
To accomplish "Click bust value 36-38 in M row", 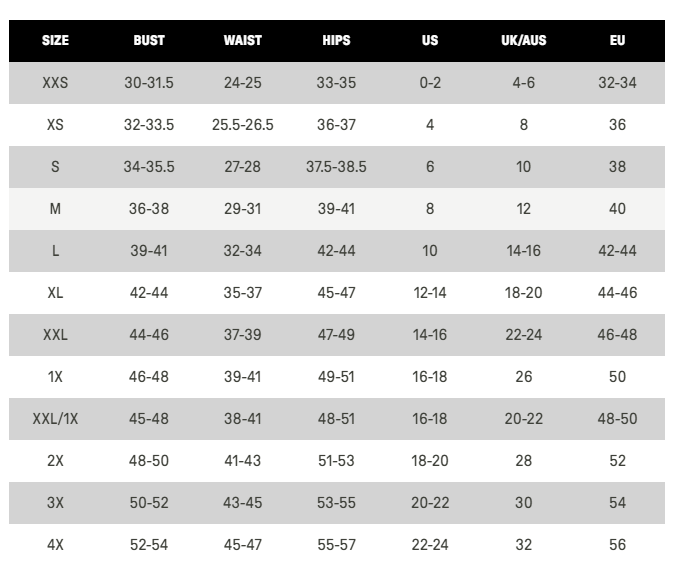I will point(149,209).
